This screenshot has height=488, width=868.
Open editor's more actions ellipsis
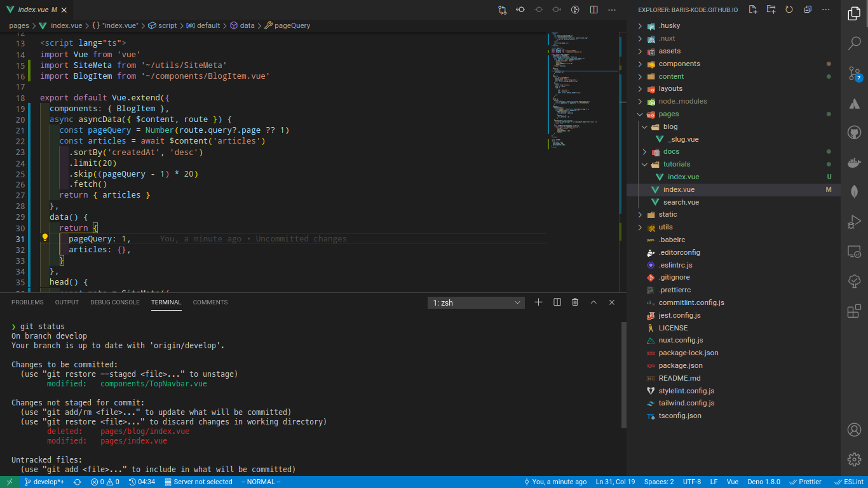612,10
